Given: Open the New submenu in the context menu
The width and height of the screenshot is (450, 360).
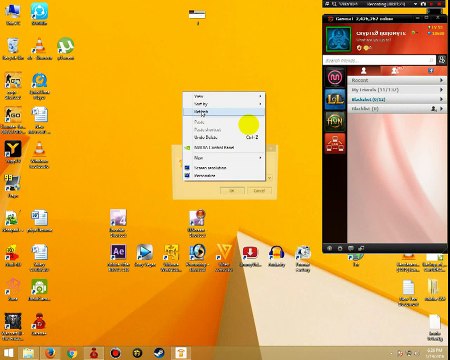Looking at the screenshot, I should pyautogui.click(x=224, y=158).
